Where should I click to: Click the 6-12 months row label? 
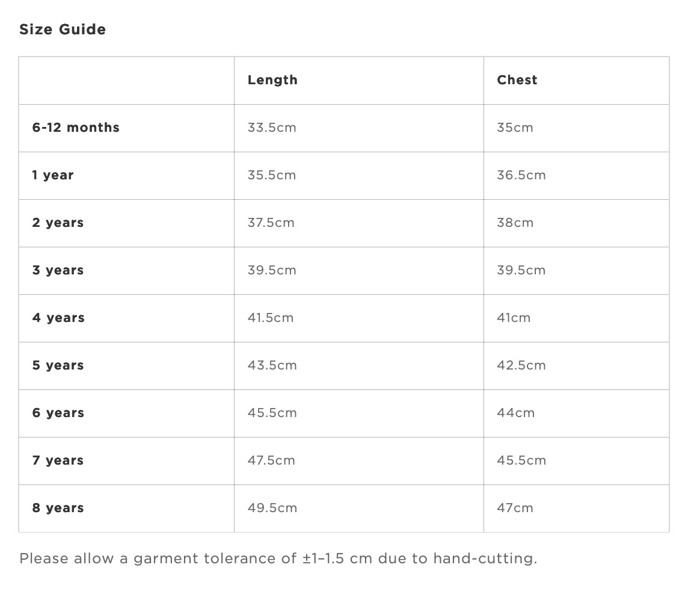coord(76,128)
